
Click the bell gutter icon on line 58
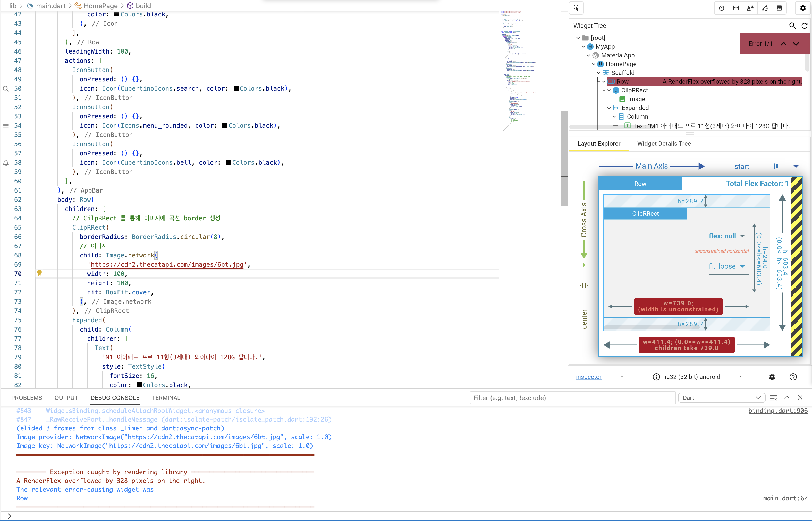[6, 163]
